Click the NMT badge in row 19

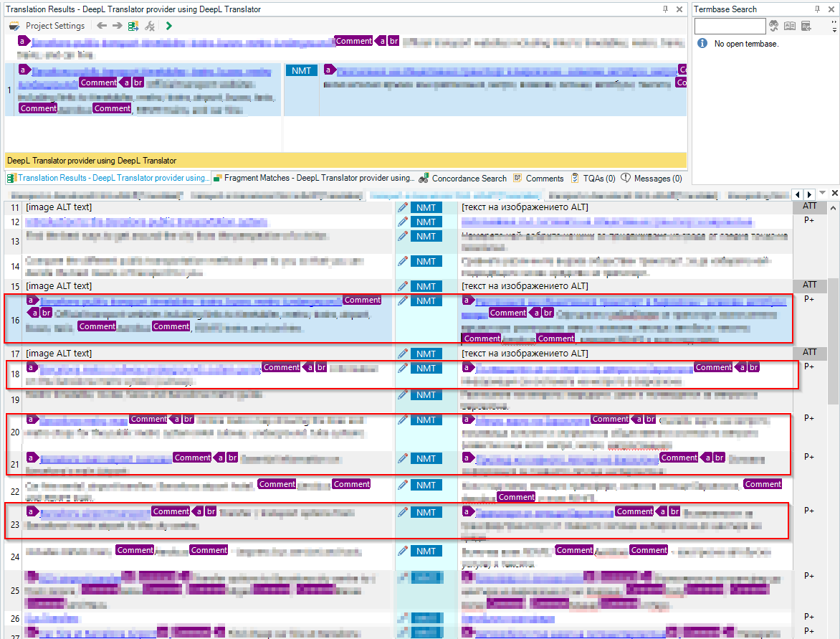[426, 394]
